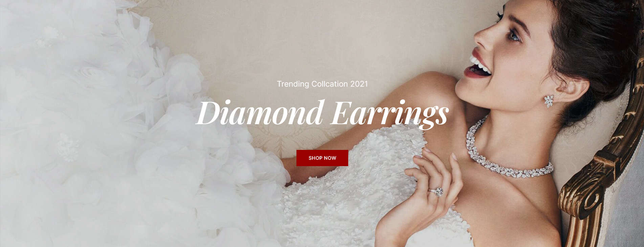This screenshot has width=644, height=247.
Task: Click the word Trending in the subtitle
Action: click(293, 84)
